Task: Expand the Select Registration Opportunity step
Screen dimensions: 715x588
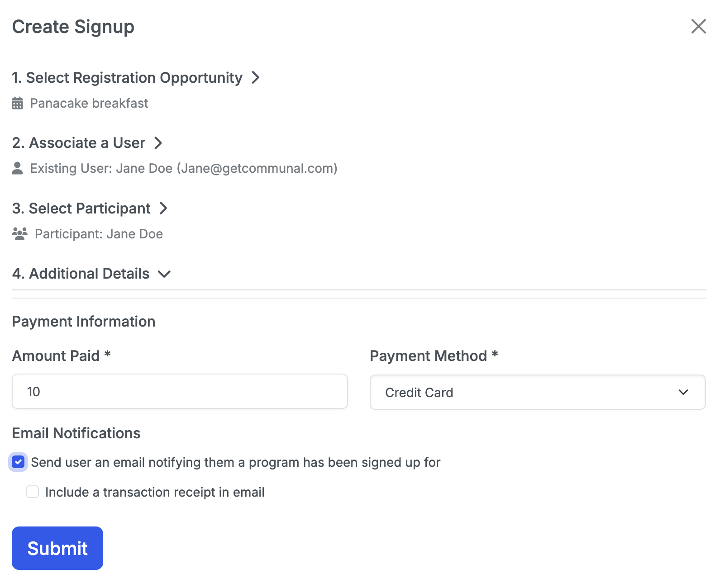Action: (127, 78)
